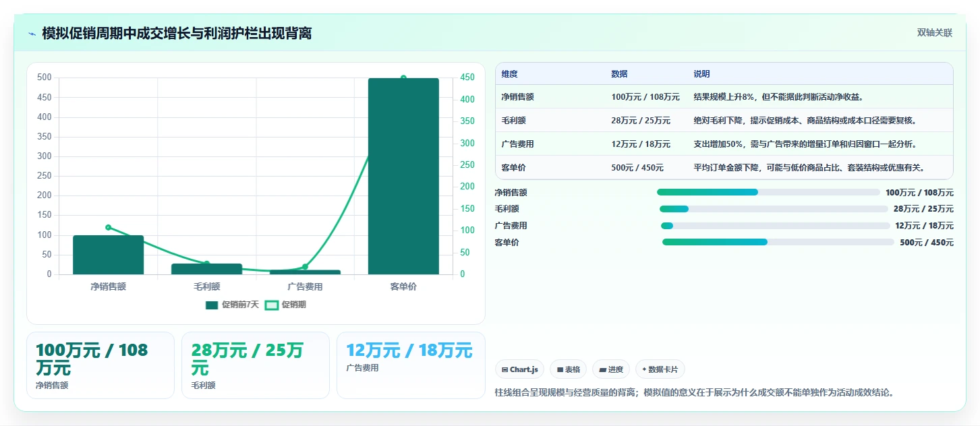
Task: Click the 毛利额 bar in the chart
Action: click(206, 269)
